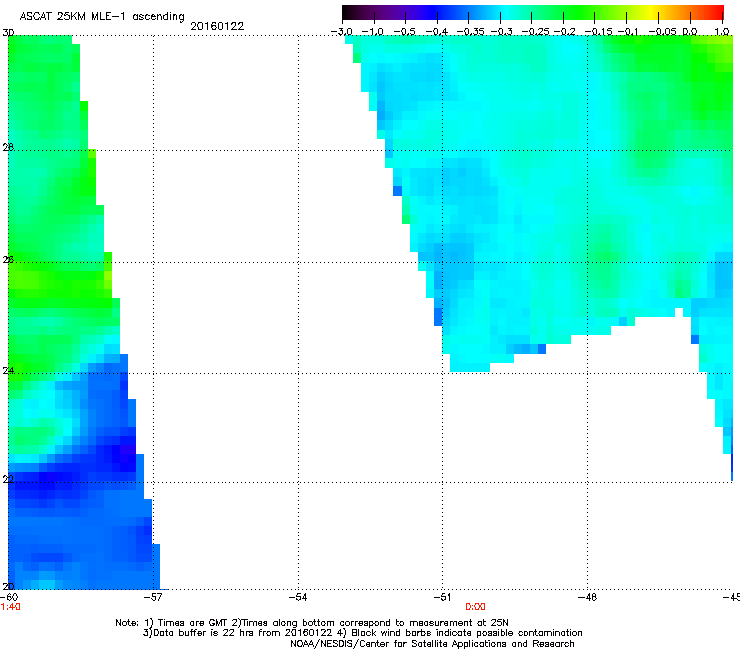740x650 pixels.
Task: Select the latitude label "24"
Action: tap(8, 371)
